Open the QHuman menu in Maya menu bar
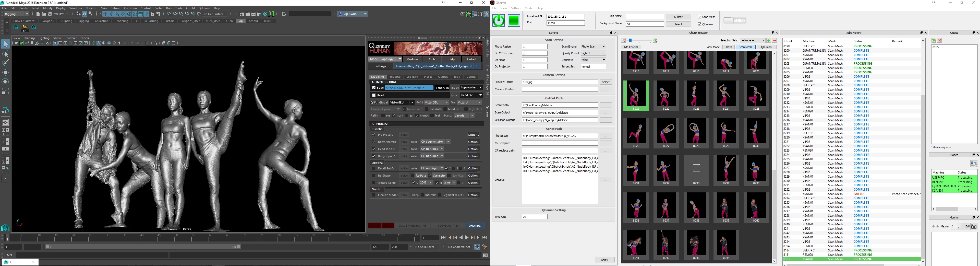 [204, 8]
